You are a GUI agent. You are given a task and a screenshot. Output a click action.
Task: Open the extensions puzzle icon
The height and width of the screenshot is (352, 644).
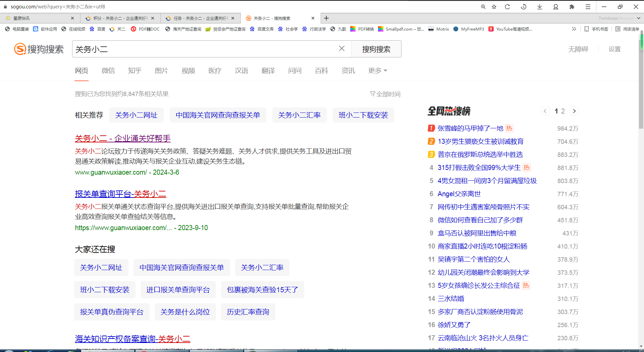pyautogui.click(x=572, y=7)
